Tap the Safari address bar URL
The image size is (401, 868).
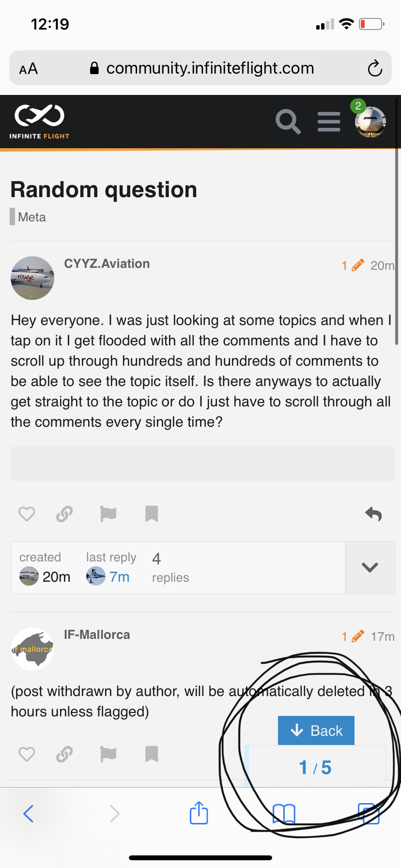pyautogui.click(x=210, y=68)
